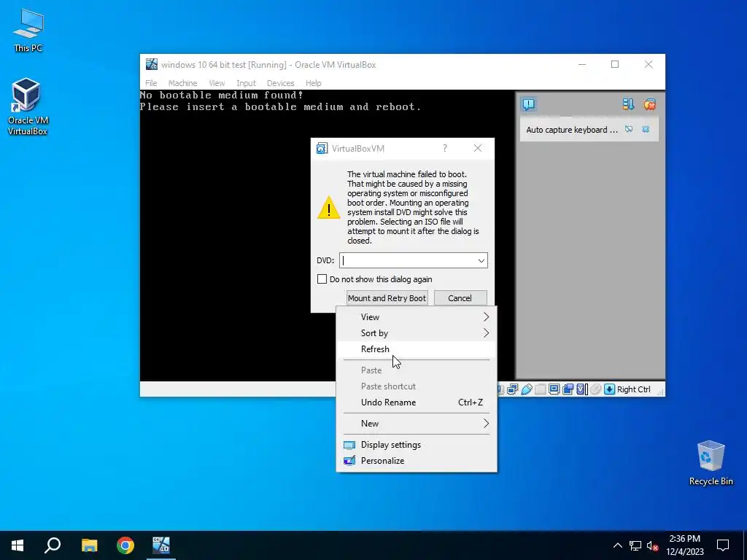Expand the View submenu in the context menu
This screenshot has width=747, height=560.
tap(417, 317)
